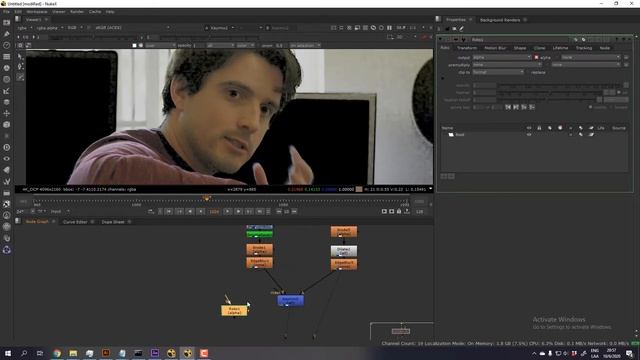Screen dimensions: 640x360
Task: Jump to the last frame
Action: click(259, 211)
